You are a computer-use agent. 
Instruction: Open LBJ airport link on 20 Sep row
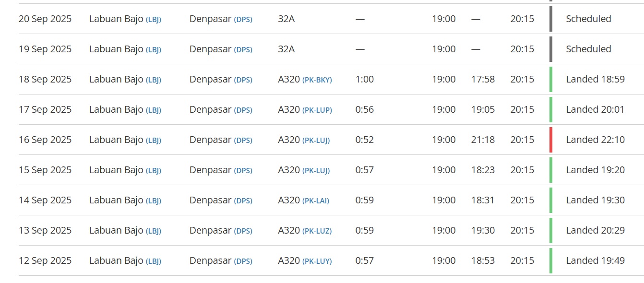pos(154,20)
